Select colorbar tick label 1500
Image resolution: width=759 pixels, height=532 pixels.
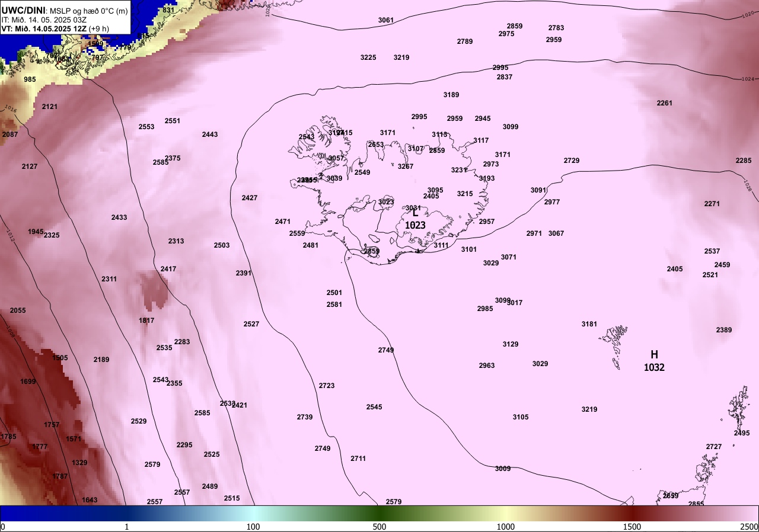[632, 527]
